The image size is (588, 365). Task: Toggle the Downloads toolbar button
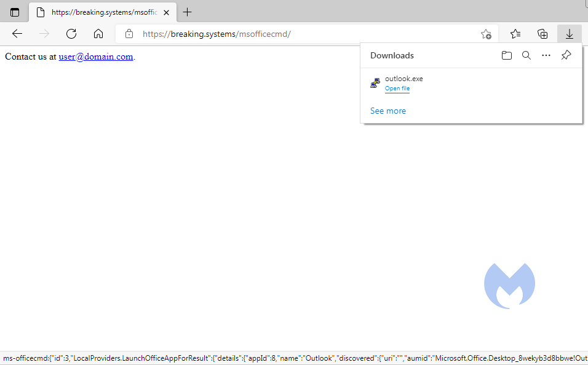pos(570,34)
